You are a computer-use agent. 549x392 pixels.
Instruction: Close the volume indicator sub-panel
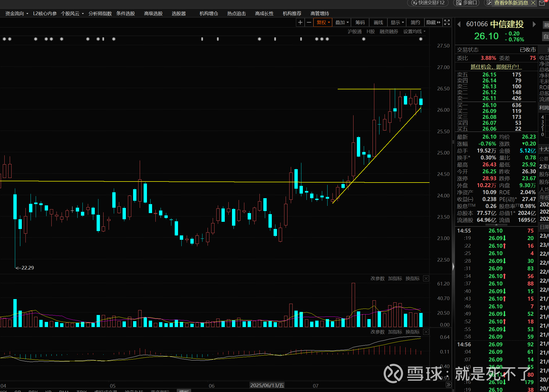[x=426, y=279]
